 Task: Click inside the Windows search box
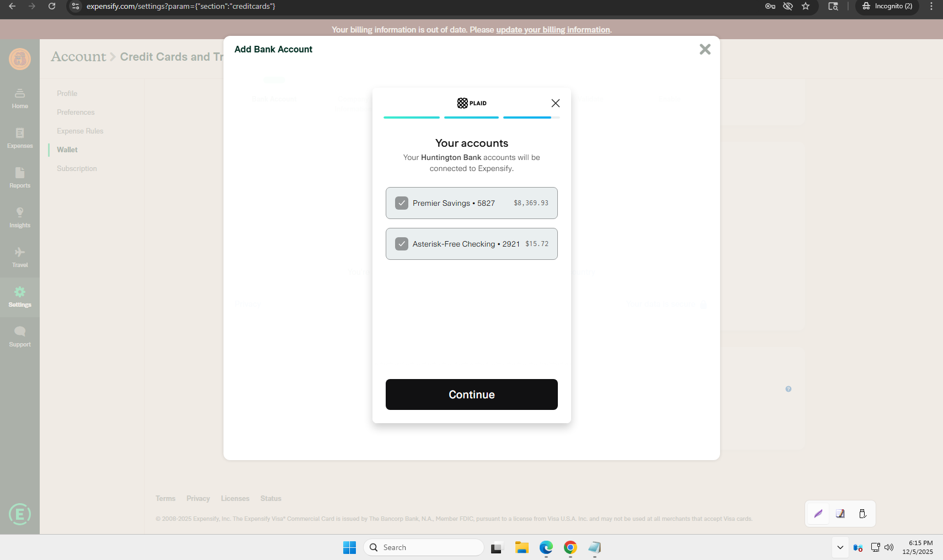(423, 547)
